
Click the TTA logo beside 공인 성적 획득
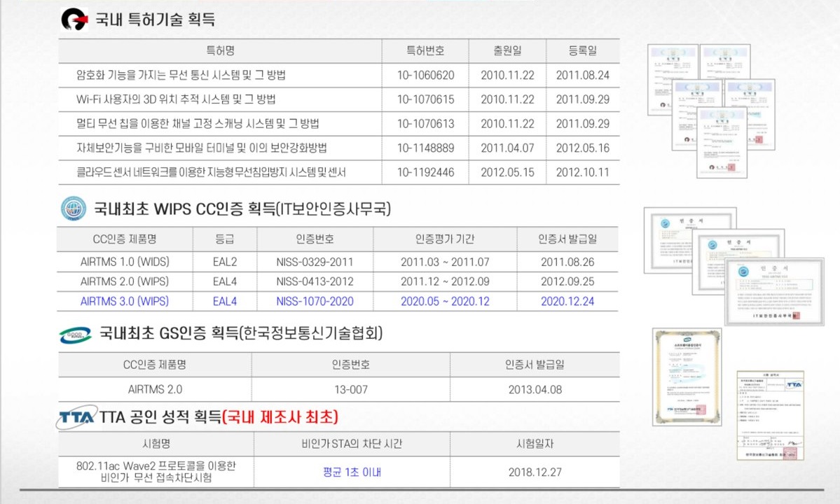[77, 417]
